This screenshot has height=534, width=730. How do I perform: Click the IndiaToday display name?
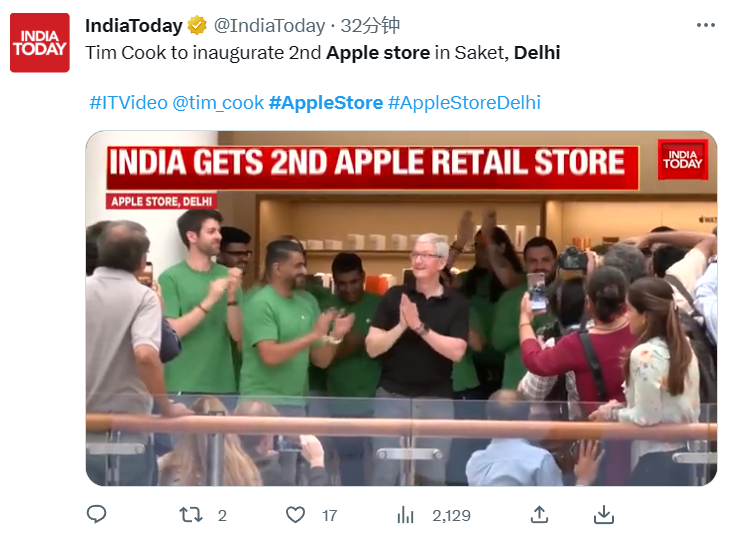(134, 26)
